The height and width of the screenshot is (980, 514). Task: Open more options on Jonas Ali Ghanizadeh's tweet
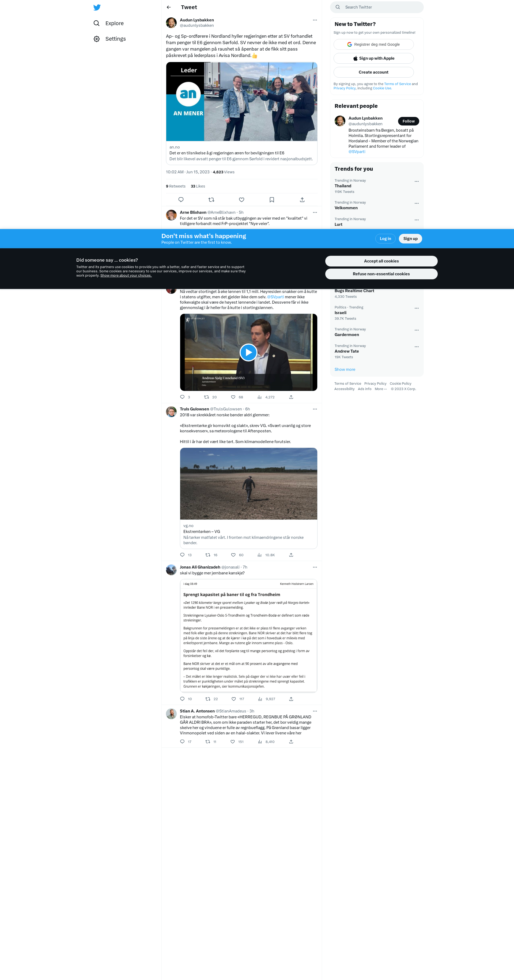315,567
